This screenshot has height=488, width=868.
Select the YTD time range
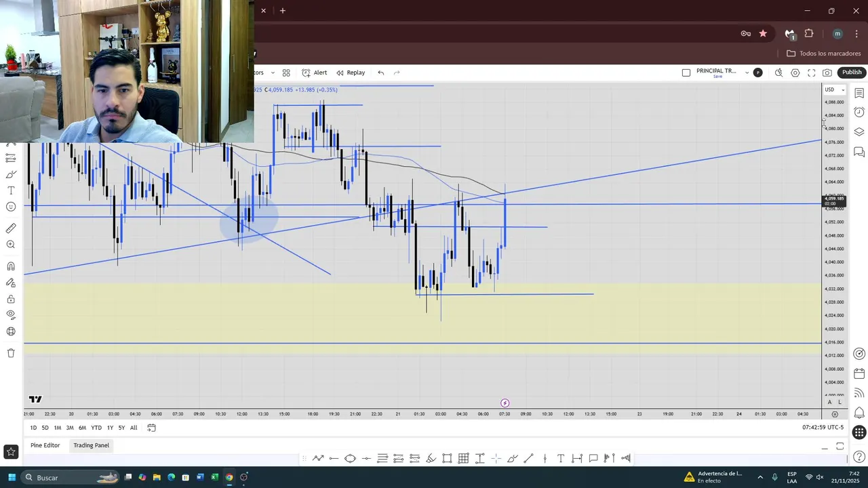[96, 428]
